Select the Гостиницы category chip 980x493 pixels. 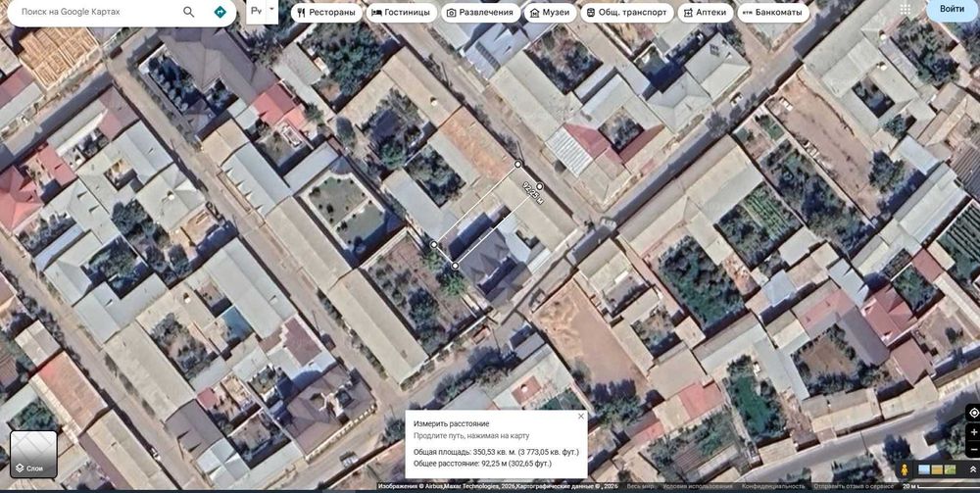pos(402,13)
